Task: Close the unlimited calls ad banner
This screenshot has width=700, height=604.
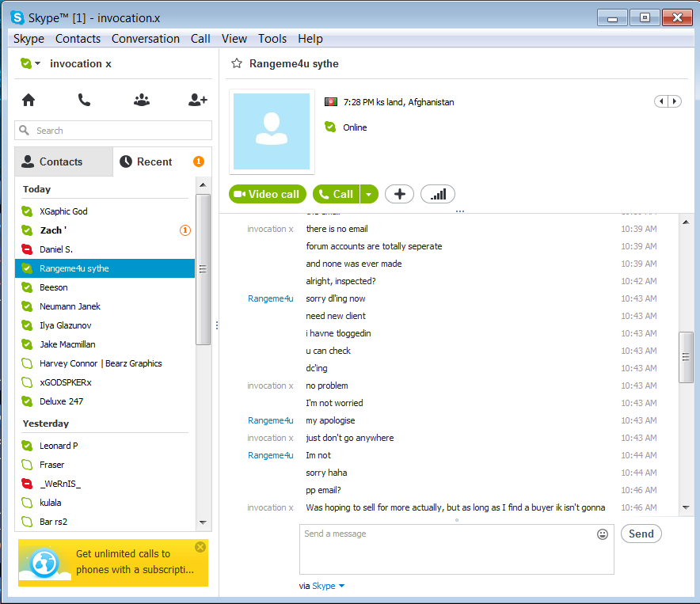Action: (200, 547)
